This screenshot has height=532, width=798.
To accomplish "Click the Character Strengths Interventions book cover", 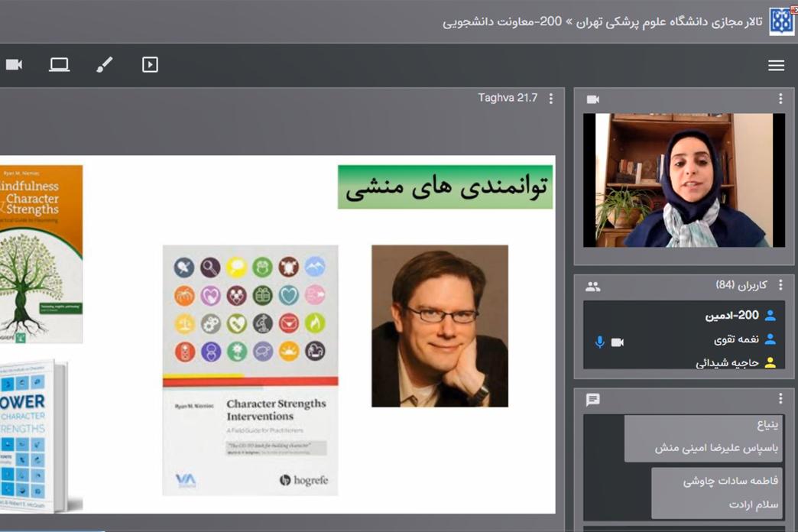I will click(x=250, y=370).
